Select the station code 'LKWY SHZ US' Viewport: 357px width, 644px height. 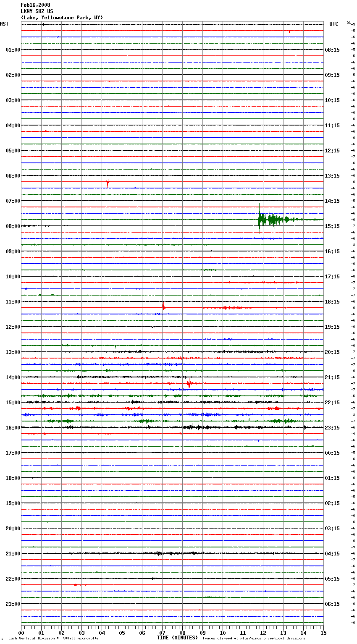(x=37, y=11)
